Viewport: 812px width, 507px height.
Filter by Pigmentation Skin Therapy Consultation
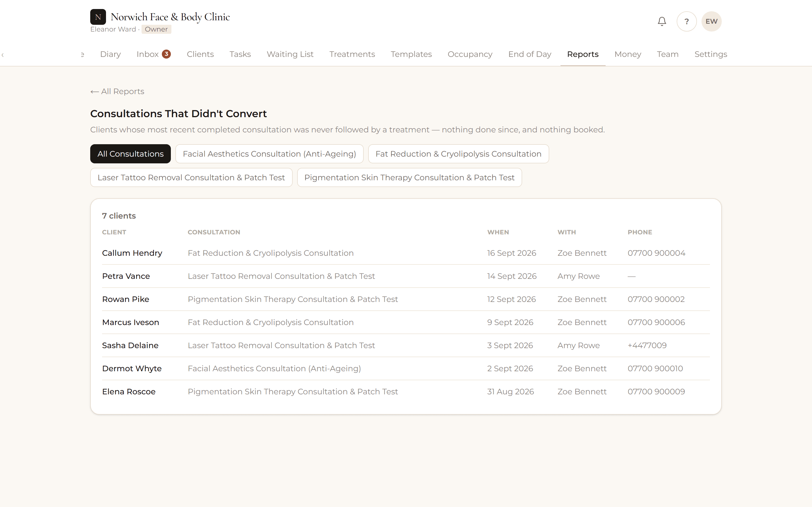409,177
